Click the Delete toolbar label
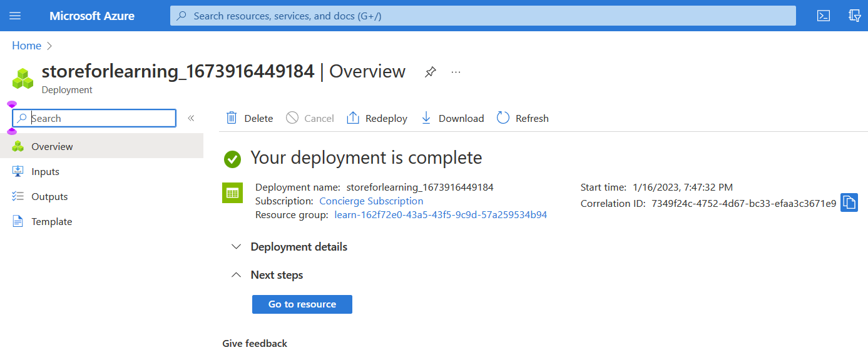This screenshot has width=868, height=350. click(x=258, y=118)
